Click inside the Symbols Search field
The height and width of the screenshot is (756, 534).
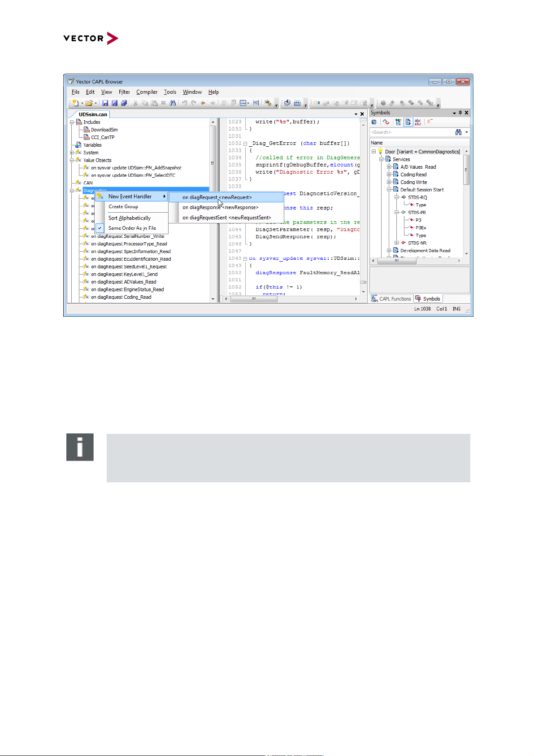coord(412,132)
